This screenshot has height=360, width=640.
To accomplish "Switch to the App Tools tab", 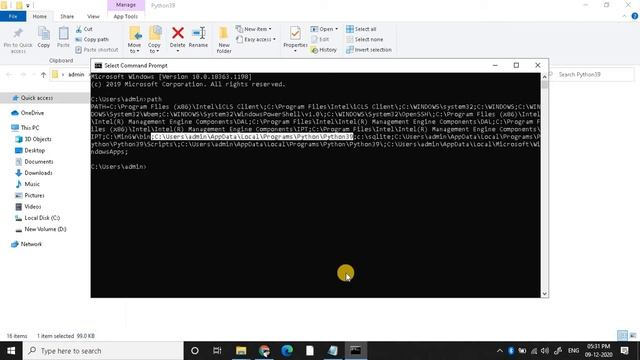I will click(126, 16).
